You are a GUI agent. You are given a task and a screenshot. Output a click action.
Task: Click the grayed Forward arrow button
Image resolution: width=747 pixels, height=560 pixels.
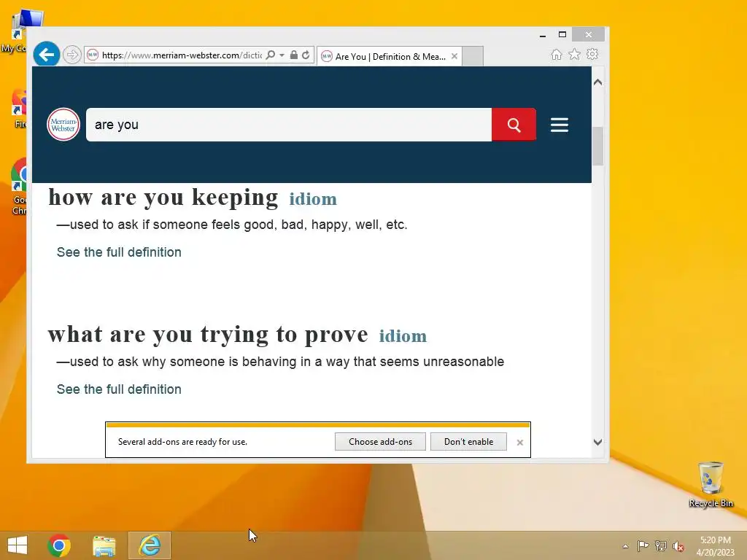pos(72,55)
